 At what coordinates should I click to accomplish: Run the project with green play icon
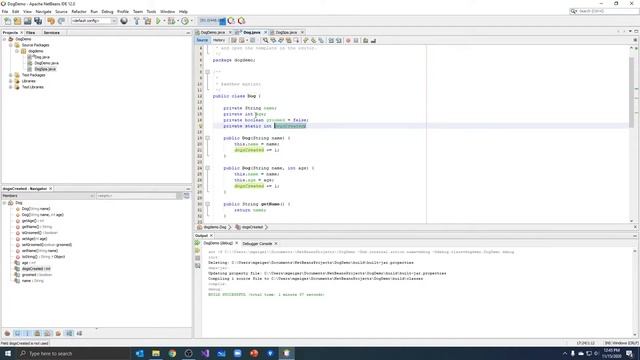click(x=158, y=21)
